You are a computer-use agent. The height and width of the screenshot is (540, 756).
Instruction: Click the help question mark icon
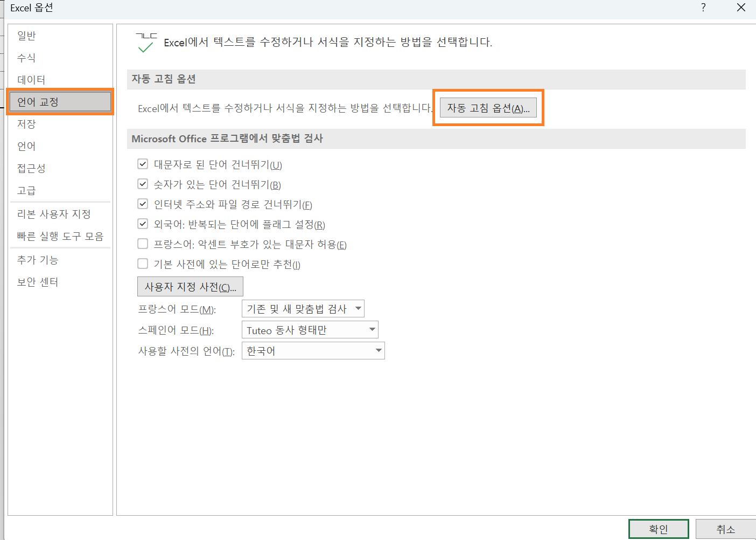pos(703,8)
